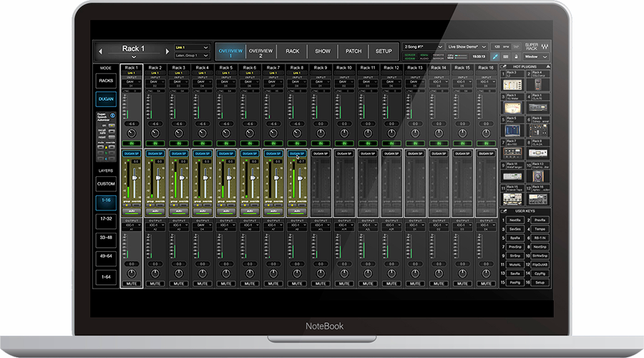Expand the Live Show Demo session dropdown
Screen dimensions: 644x358
coord(466,46)
